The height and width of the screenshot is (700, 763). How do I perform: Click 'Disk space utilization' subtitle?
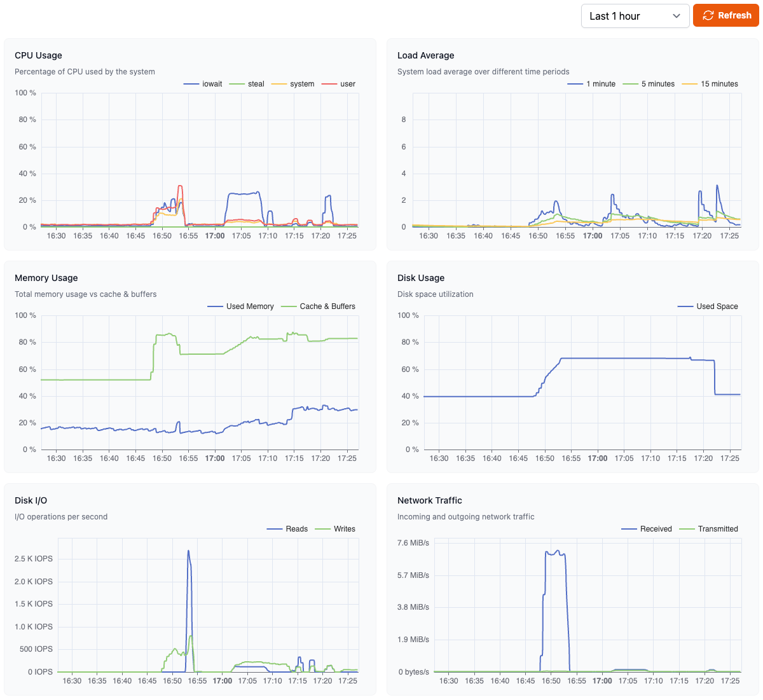tap(436, 294)
